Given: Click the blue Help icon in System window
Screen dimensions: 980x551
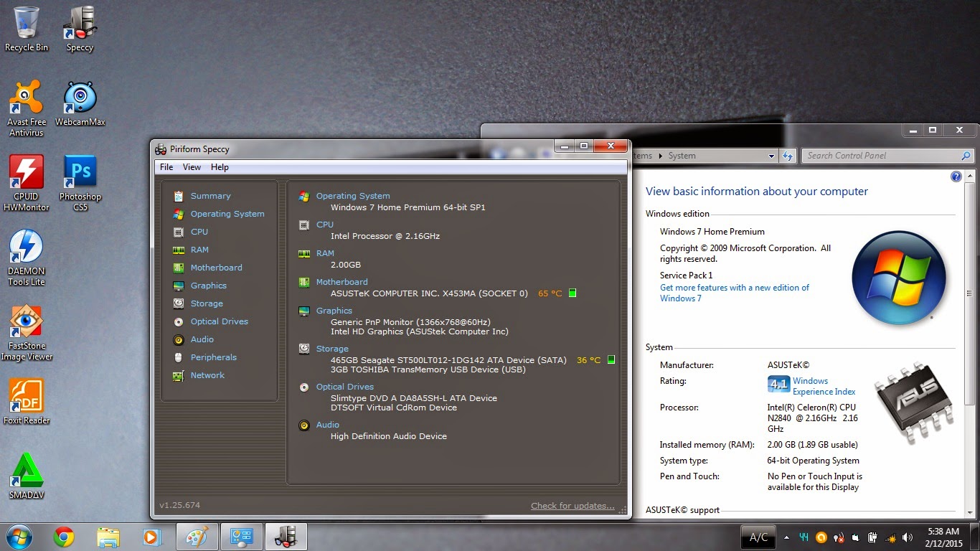Looking at the screenshot, I should (x=956, y=176).
